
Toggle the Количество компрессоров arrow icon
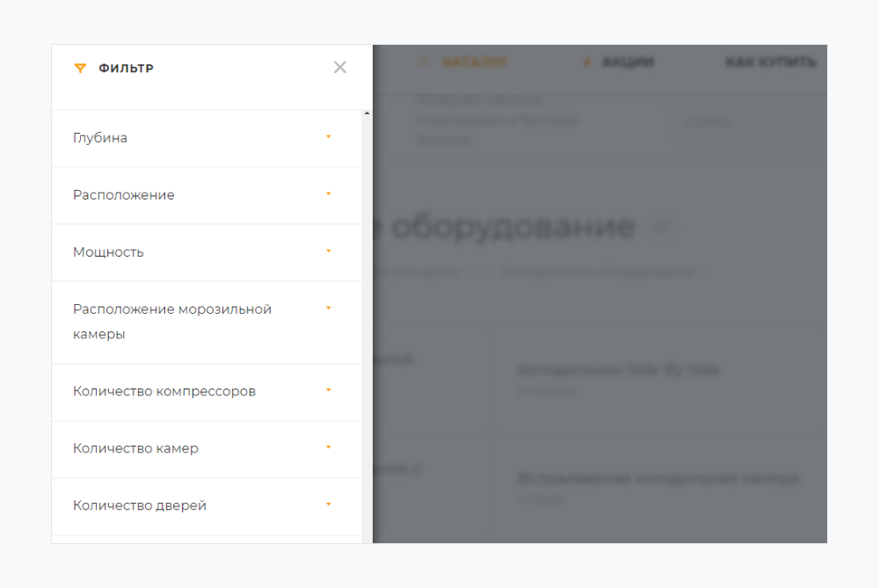click(x=329, y=390)
